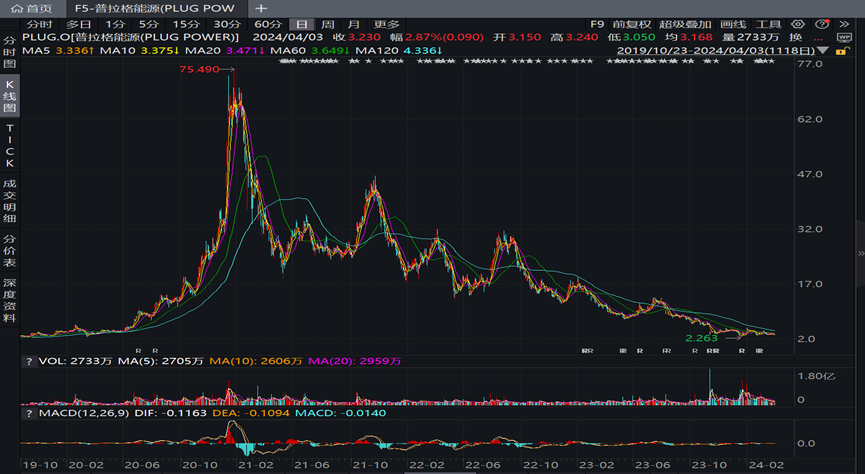Click the MACD: -0.0140 value
865x474 pixels.
341,413
